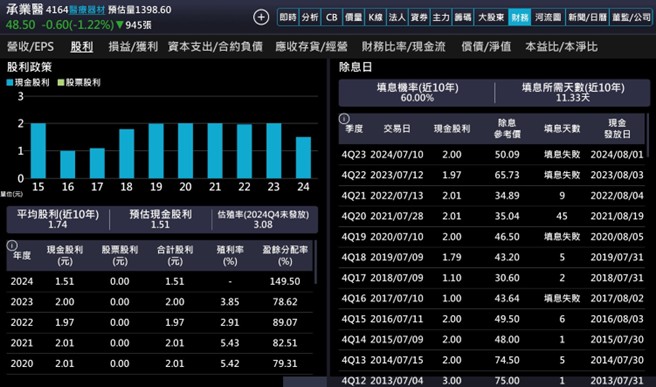656x387 pixels.
Task: Click the 盈餘分配率(%) column header
Action: 285,255
